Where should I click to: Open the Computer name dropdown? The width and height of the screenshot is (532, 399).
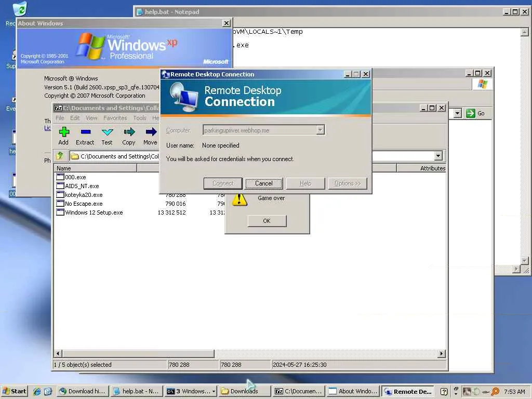pyautogui.click(x=320, y=130)
